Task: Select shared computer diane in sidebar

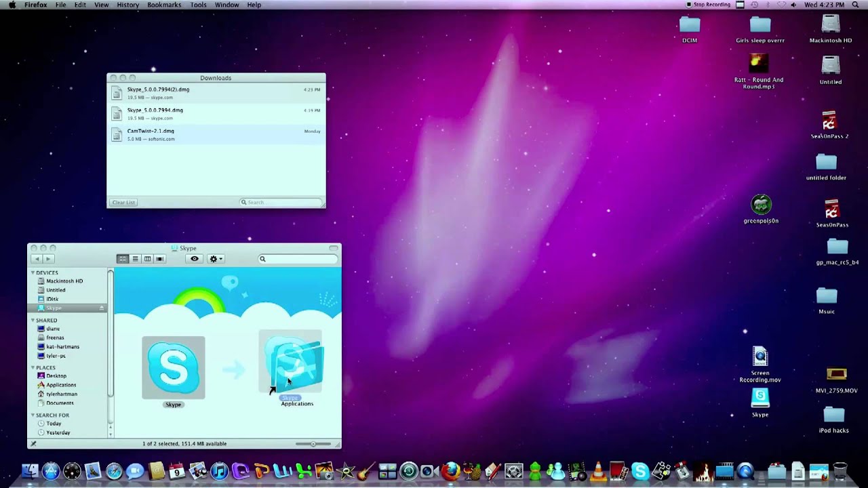Action: (53, 329)
